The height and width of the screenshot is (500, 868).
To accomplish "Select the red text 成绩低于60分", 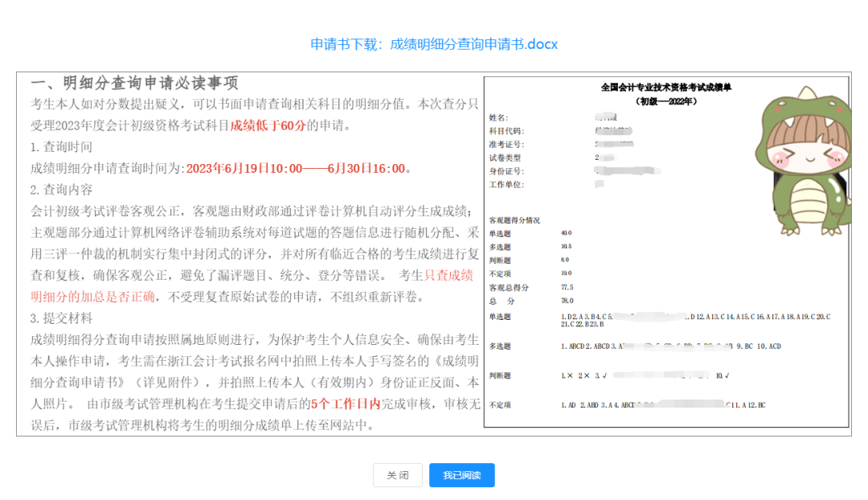I will tap(268, 125).
